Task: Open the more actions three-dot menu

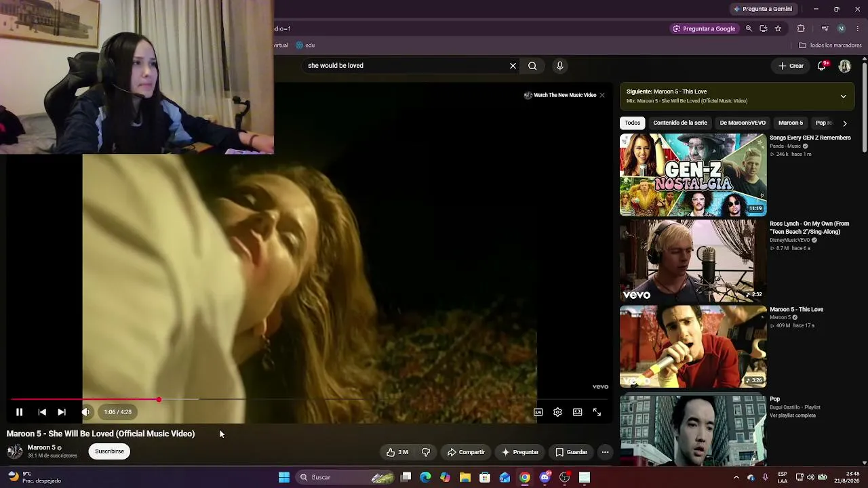Action: [x=606, y=452]
